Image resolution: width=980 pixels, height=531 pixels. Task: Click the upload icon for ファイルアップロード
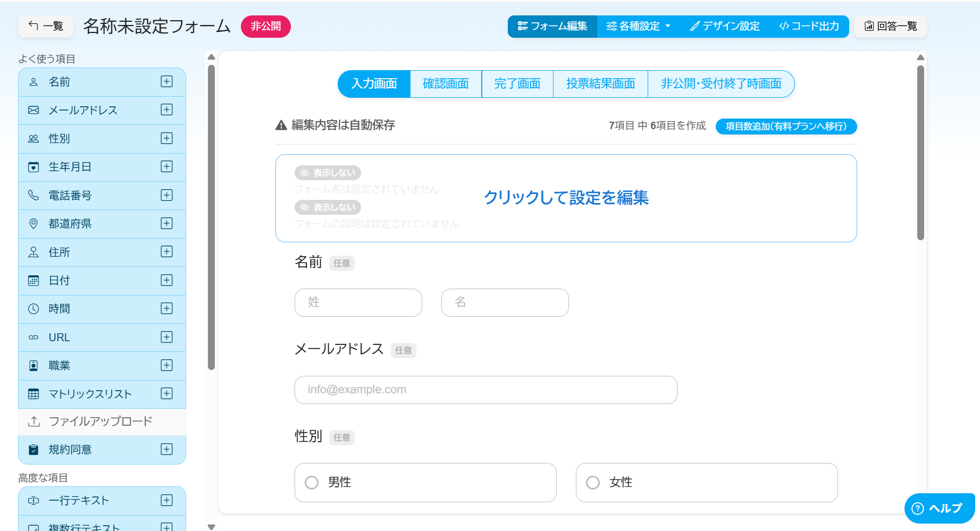(x=34, y=422)
